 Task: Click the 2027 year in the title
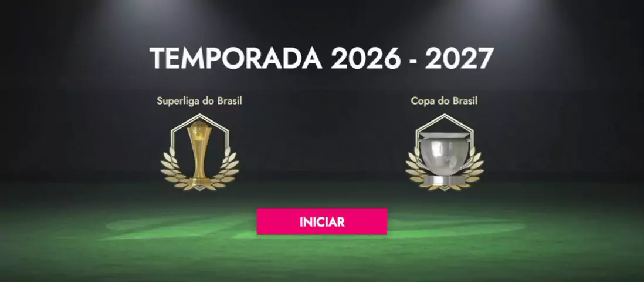point(459,59)
